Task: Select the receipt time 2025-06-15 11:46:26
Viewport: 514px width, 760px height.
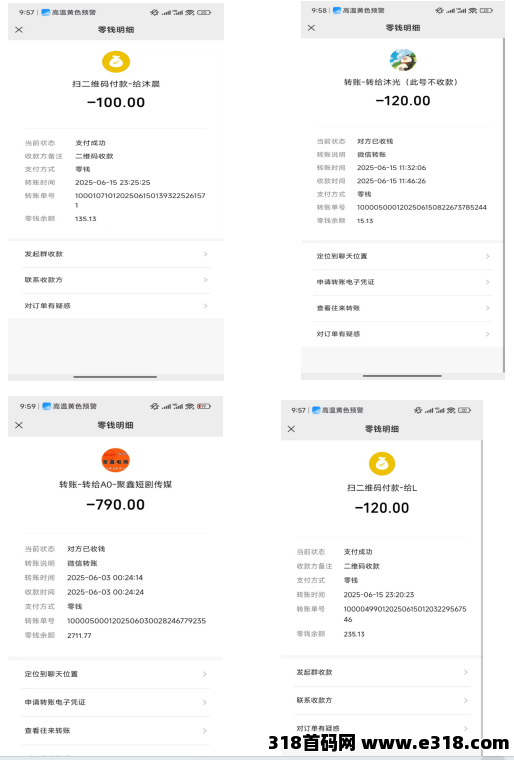Action: [392, 181]
